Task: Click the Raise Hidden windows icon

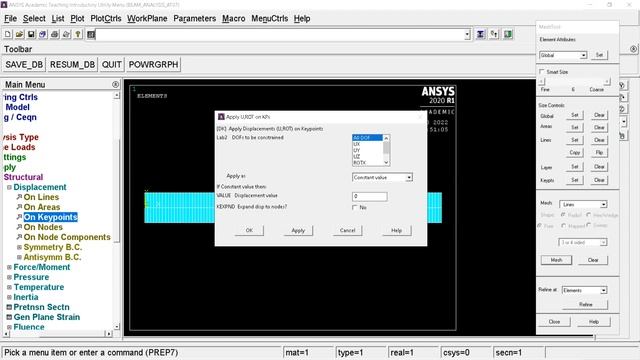Action: coord(481,34)
